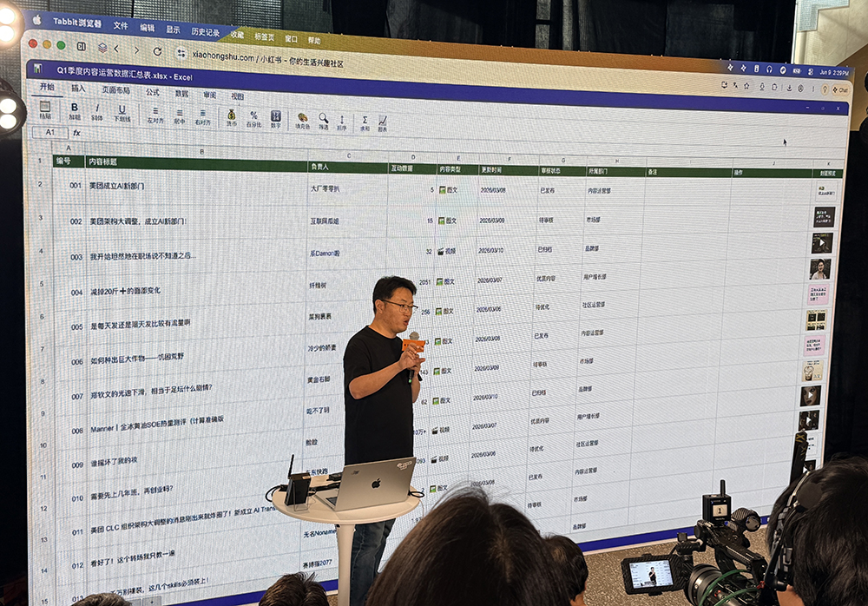Bookmark the page with the star icon

[746, 86]
